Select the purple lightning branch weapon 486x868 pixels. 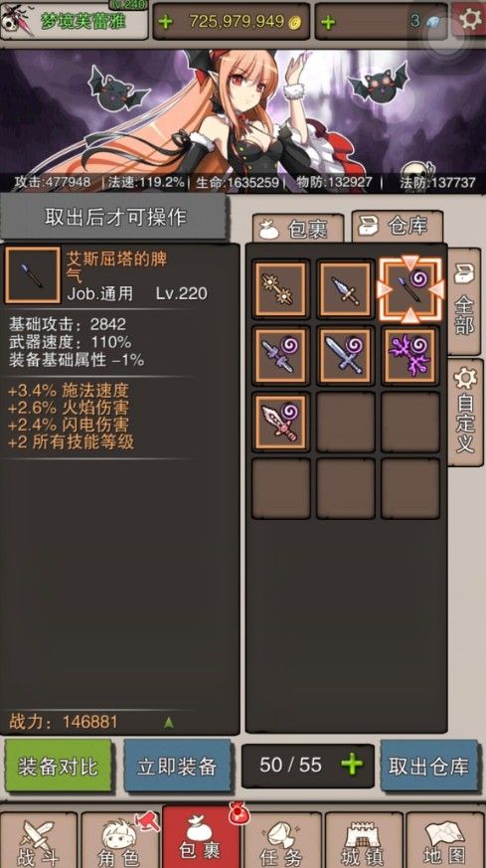tap(410, 355)
